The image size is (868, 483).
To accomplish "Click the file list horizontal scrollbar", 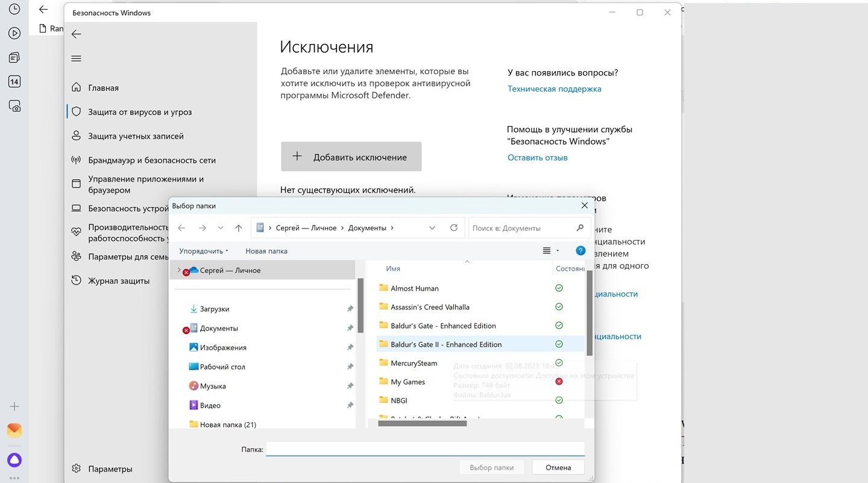I will 422,423.
